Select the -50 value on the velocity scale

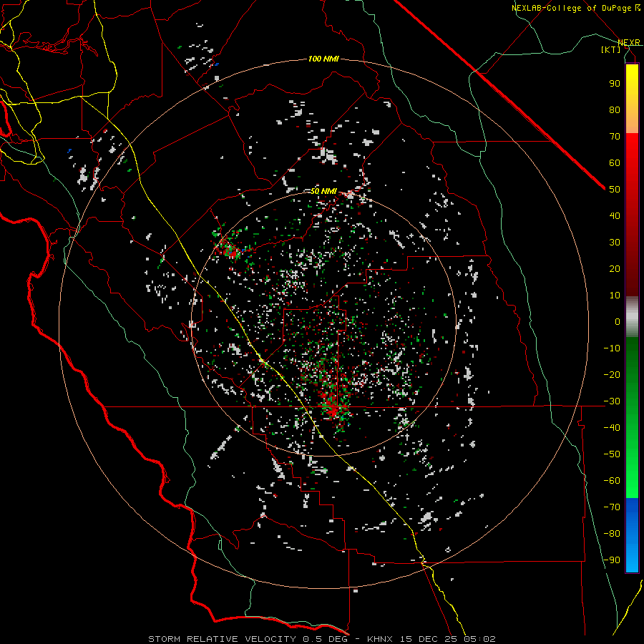[612, 454]
